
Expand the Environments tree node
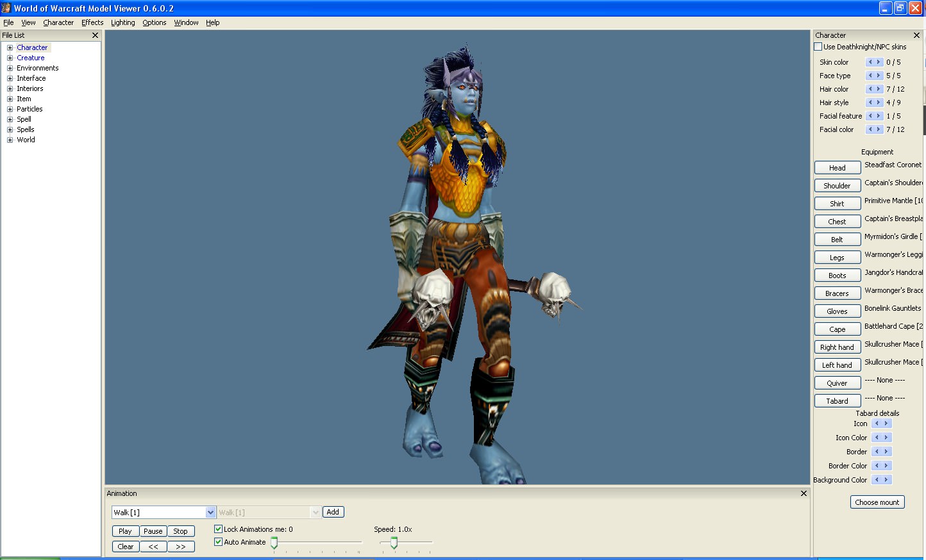(x=10, y=68)
